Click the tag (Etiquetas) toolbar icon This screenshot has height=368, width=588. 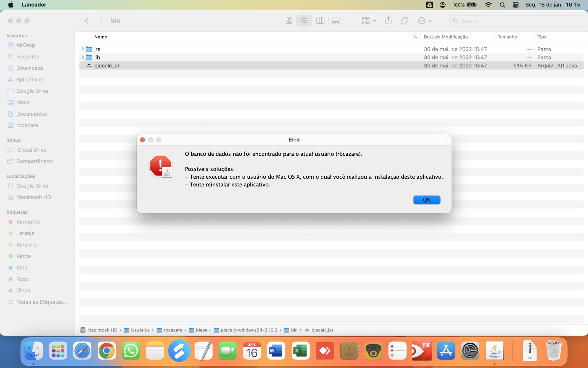click(404, 21)
